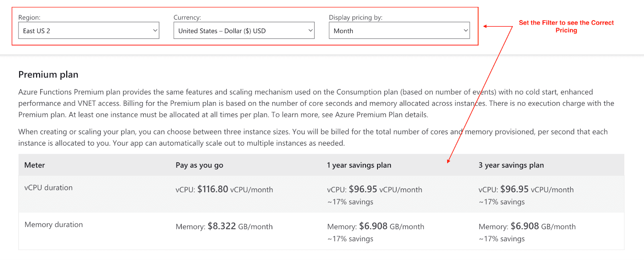Click the chevron arrow in the Currency box
This screenshot has width=644, height=260.
310,31
